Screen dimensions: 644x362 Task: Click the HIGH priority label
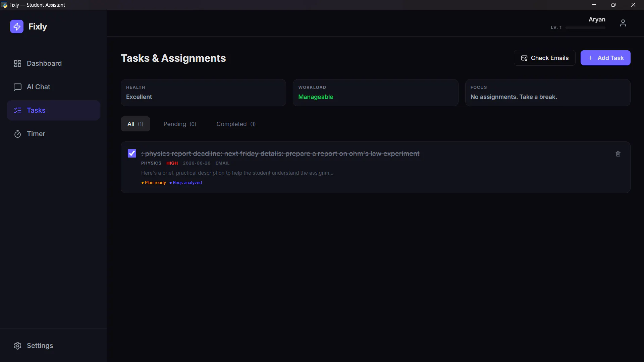pyautogui.click(x=172, y=163)
